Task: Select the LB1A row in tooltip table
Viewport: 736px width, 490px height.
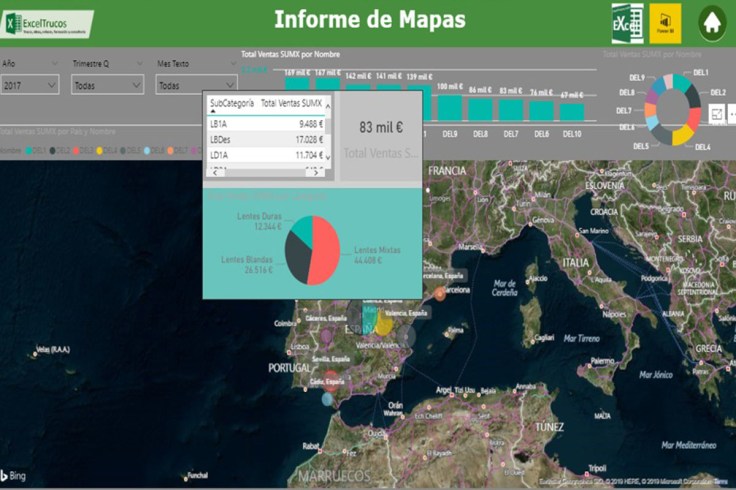Action: 267,124
